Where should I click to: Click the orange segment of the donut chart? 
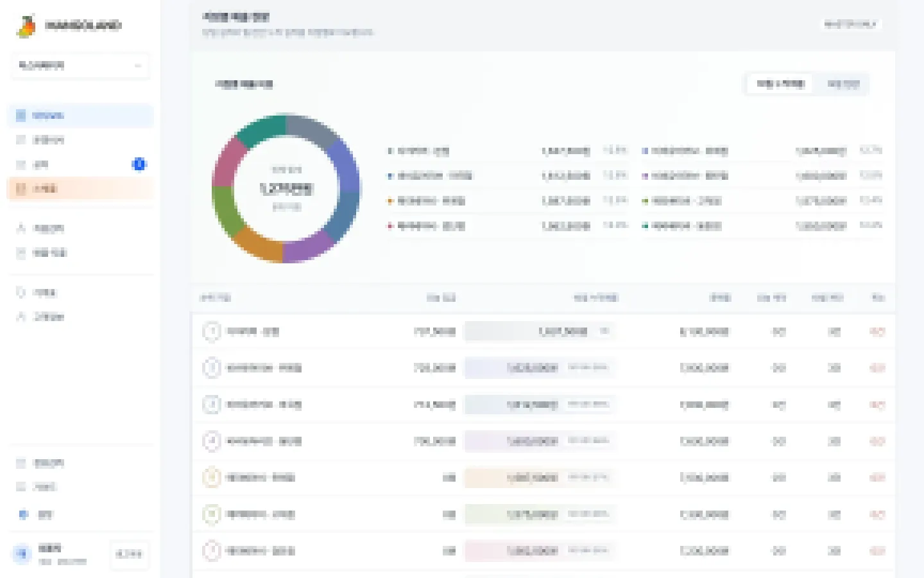(260, 244)
